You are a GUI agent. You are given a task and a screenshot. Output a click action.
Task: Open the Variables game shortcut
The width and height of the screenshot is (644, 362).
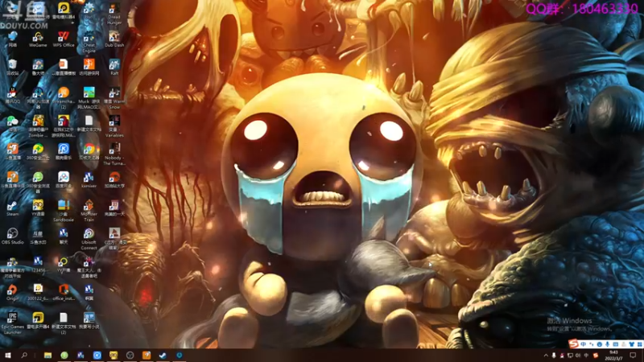[114, 126]
